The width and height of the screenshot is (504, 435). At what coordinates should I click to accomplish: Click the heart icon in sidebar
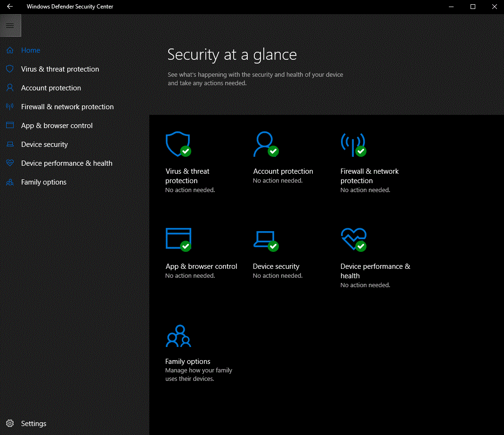coord(10,163)
